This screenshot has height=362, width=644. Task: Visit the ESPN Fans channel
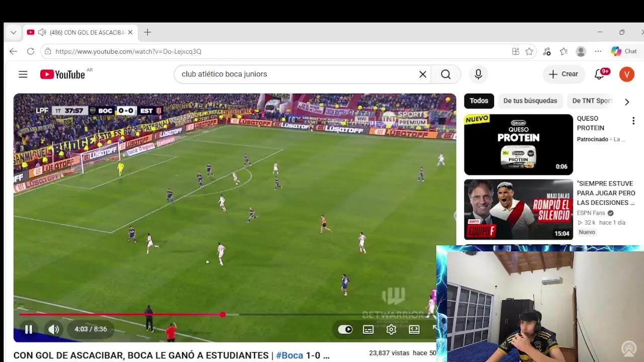(x=591, y=213)
